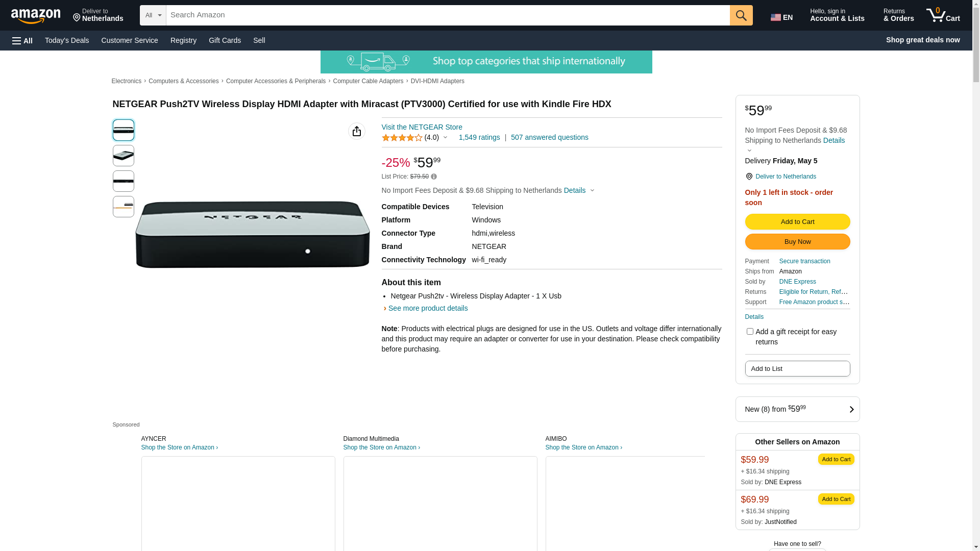The width and height of the screenshot is (980, 551).
Task: Click the share icon on product image
Action: coord(356,132)
